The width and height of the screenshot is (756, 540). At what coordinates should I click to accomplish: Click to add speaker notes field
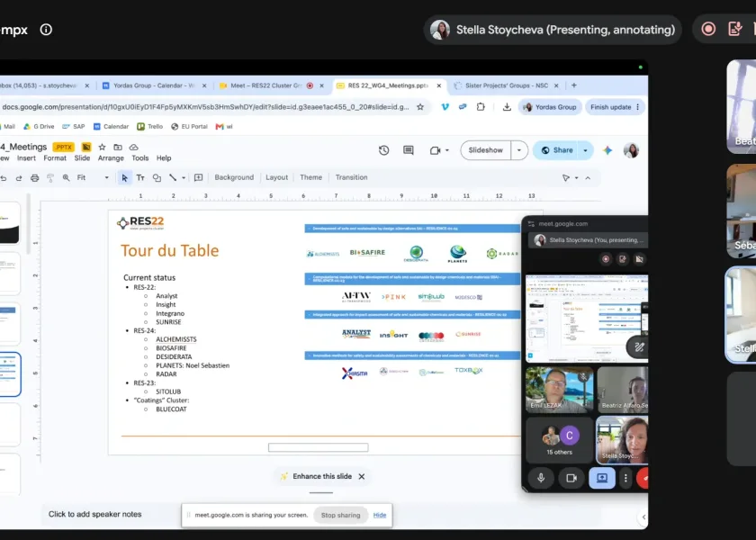click(95, 515)
